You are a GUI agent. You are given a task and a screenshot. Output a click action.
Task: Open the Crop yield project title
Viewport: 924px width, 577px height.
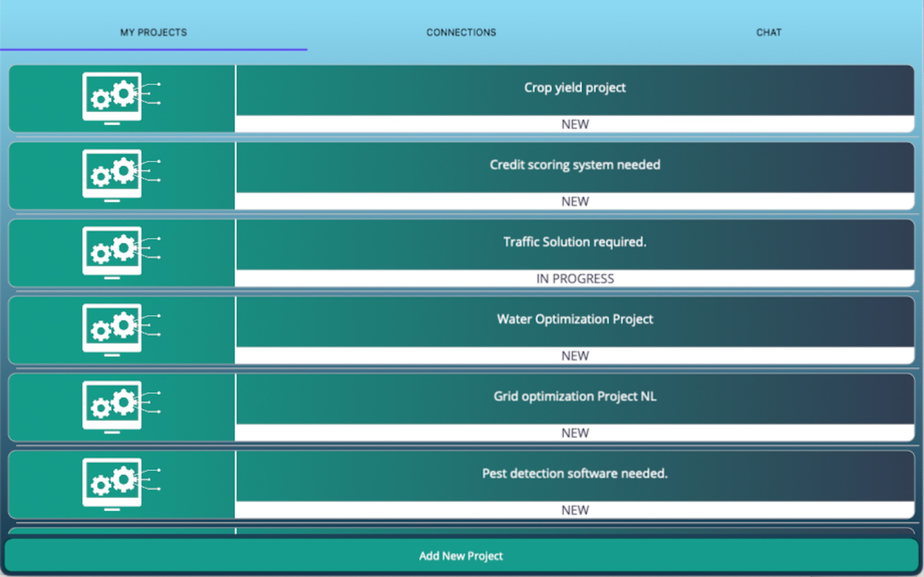coord(575,88)
